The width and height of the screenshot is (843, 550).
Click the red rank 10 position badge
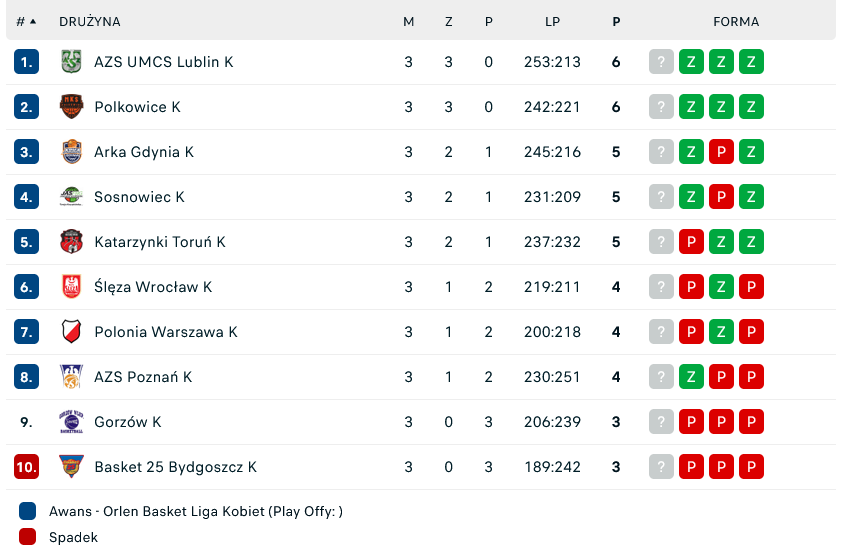pos(26,467)
